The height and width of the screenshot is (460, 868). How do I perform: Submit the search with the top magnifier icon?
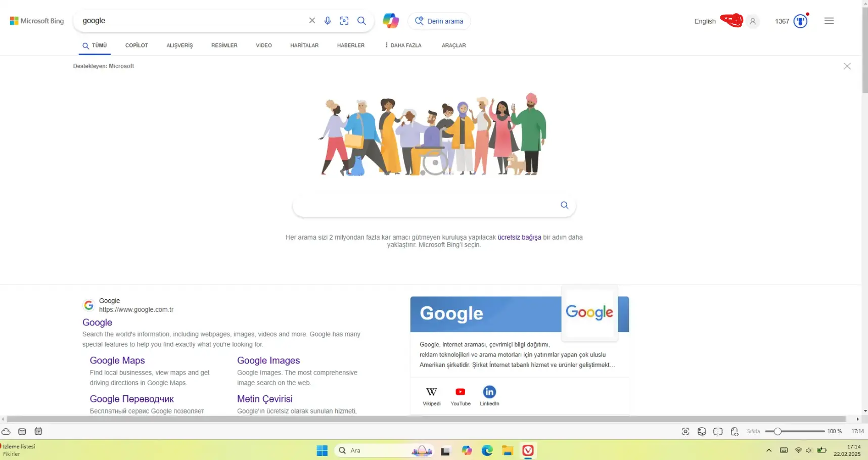tap(362, 21)
